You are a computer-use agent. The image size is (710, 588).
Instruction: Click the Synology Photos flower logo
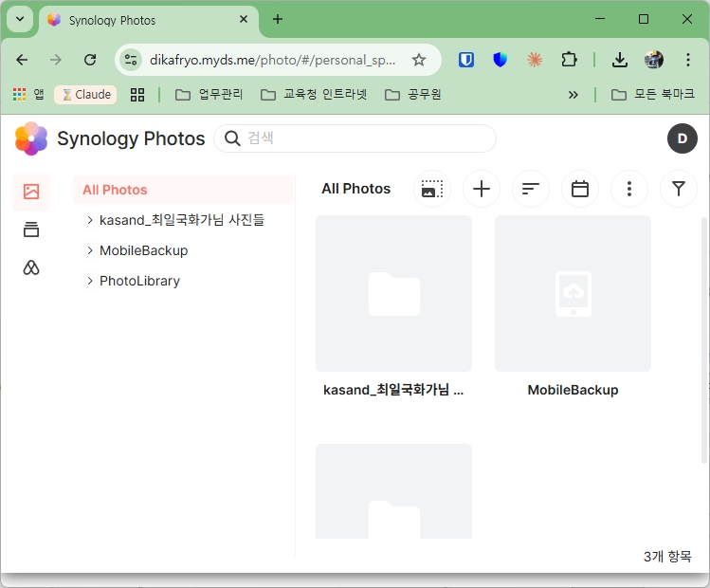(x=30, y=138)
